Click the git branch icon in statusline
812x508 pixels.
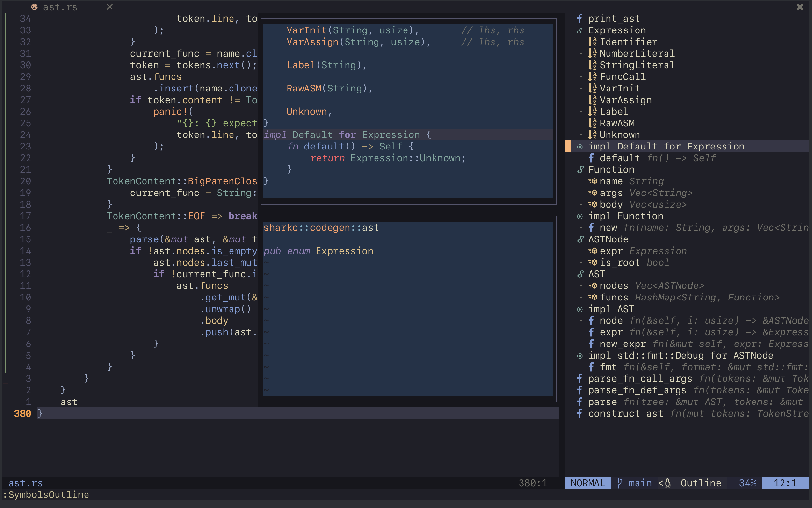pos(620,483)
